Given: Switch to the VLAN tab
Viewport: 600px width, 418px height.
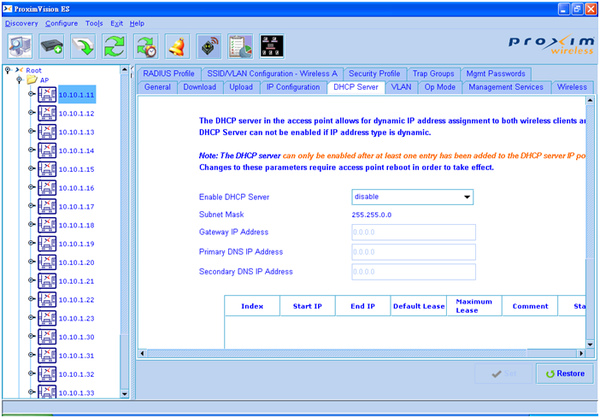Looking at the screenshot, I should tap(401, 87).
